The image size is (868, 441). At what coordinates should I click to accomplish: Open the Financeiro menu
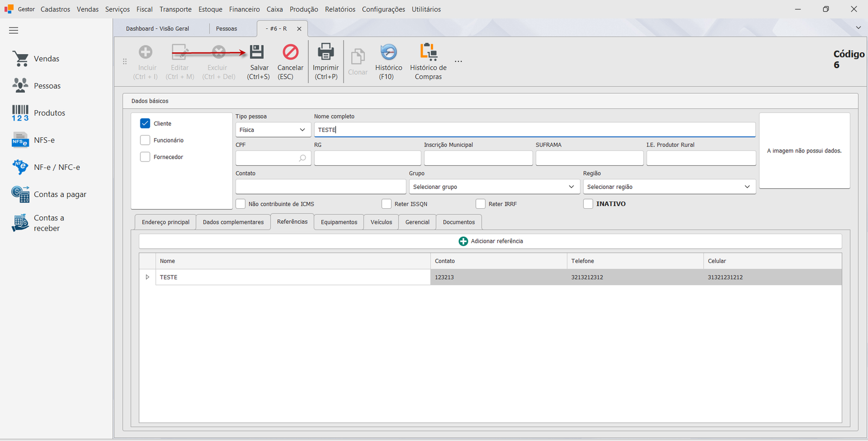(x=244, y=9)
